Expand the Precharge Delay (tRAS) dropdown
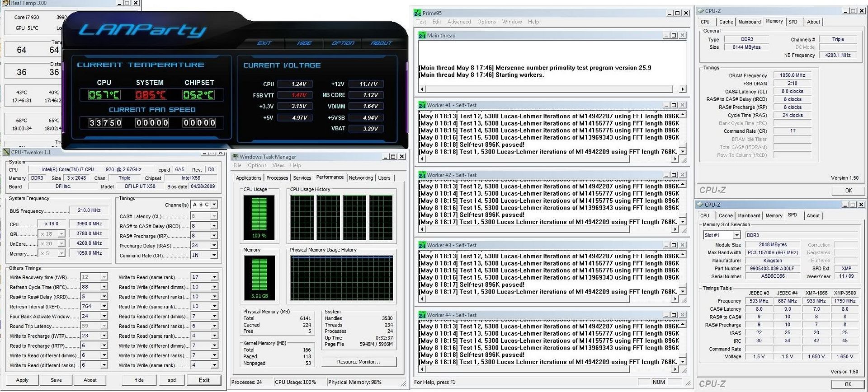 pyautogui.click(x=214, y=246)
